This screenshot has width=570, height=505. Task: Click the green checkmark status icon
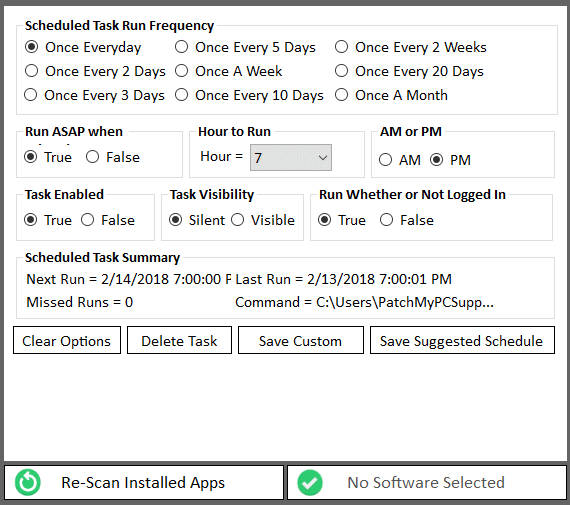tap(310, 482)
